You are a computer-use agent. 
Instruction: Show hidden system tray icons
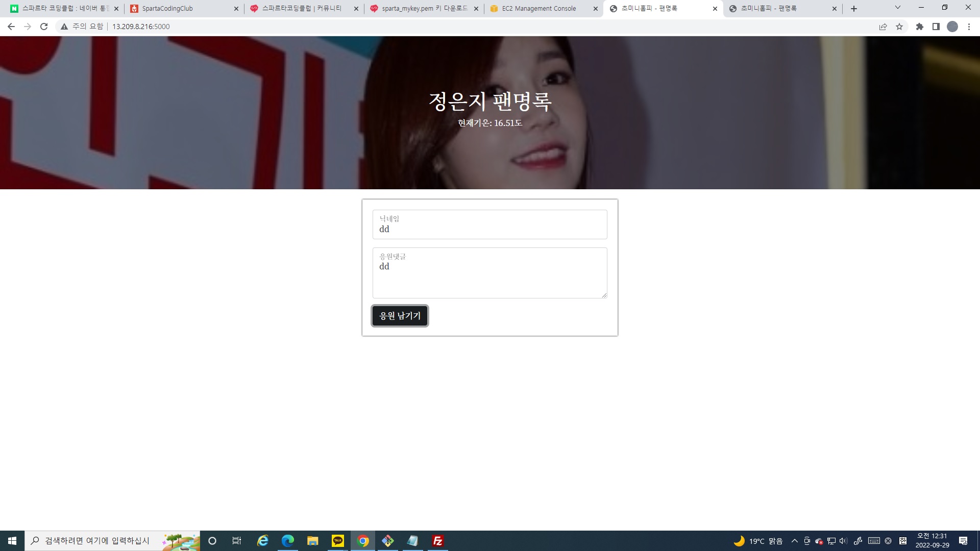(794, 541)
